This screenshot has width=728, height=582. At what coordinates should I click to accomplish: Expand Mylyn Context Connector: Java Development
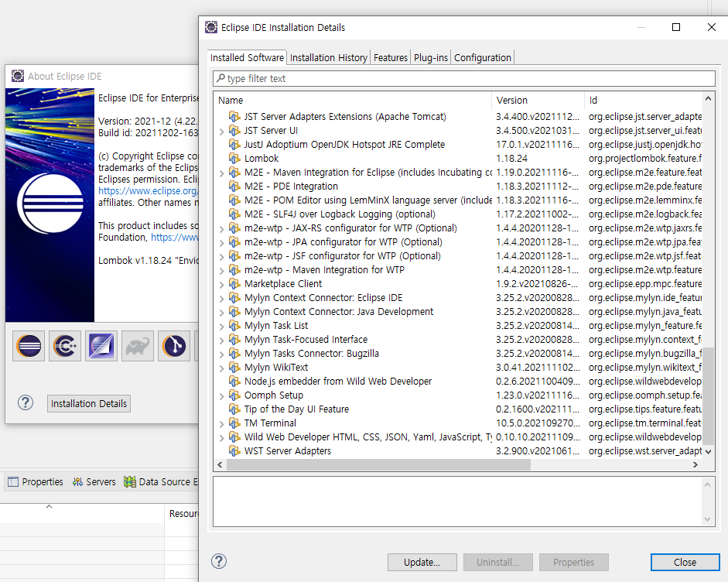221,313
